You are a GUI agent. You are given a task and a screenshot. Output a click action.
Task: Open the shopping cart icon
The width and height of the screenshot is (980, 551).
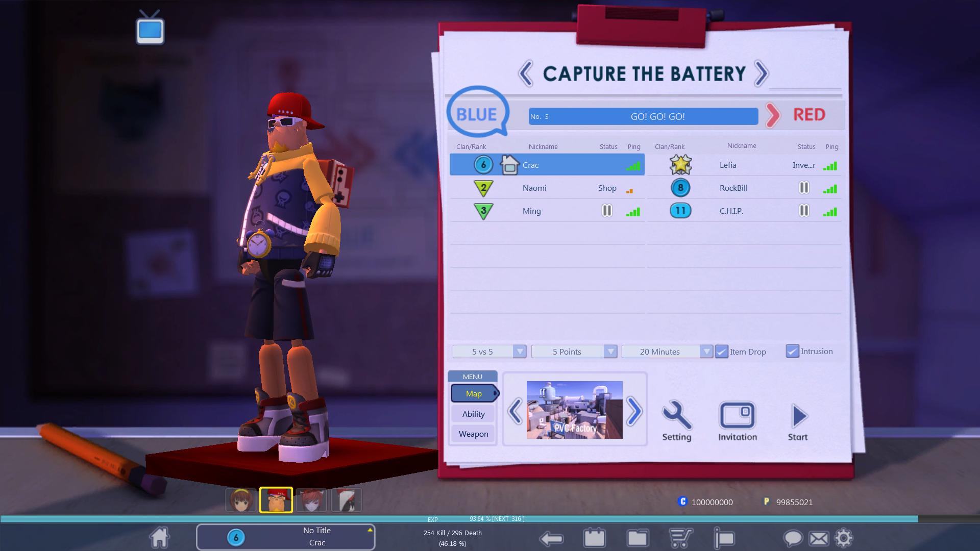click(x=681, y=538)
